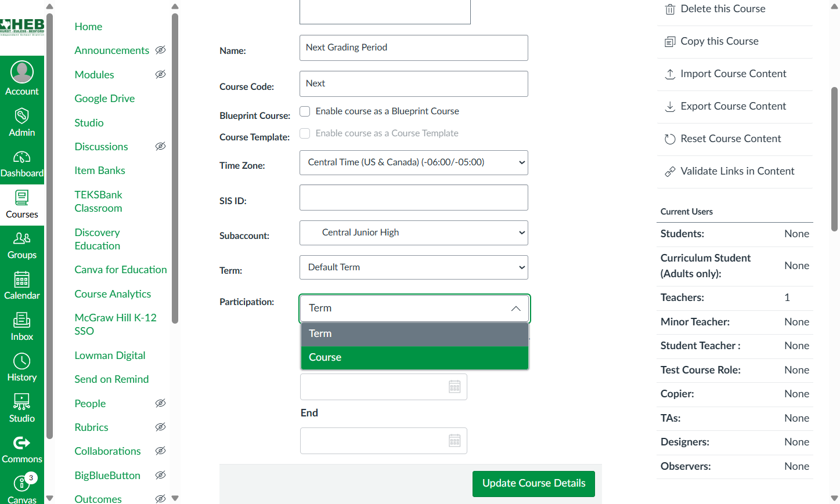Open Commons icon in global navigation
The height and width of the screenshot is (504, 840).
click(x=22, y=443)
